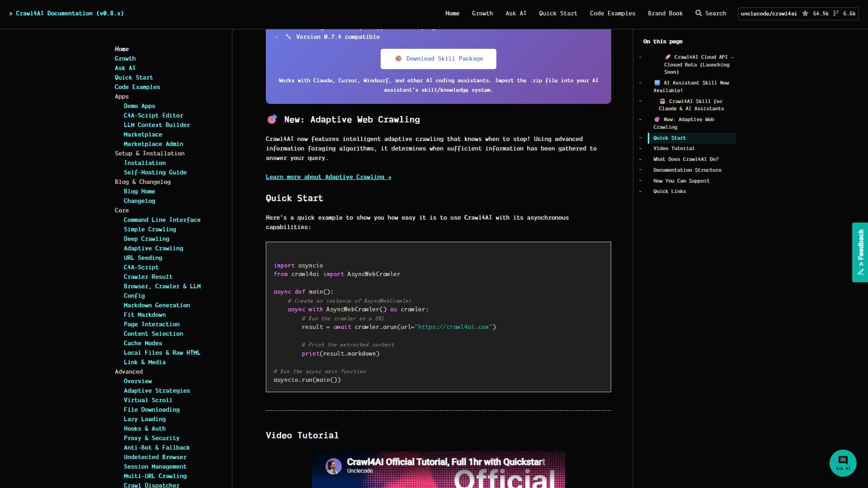Open Deep Crawling in sidebar
The image size is (868, 488).
146,239
